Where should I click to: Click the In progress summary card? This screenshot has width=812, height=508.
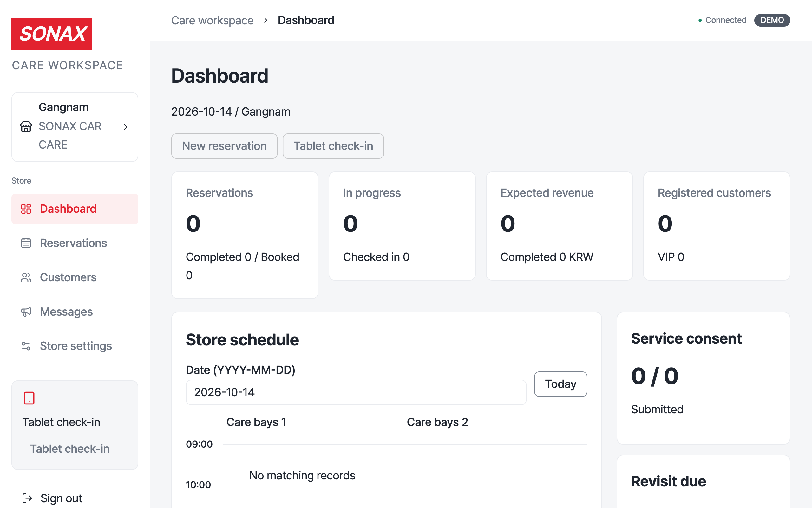(x=402, y=226)
